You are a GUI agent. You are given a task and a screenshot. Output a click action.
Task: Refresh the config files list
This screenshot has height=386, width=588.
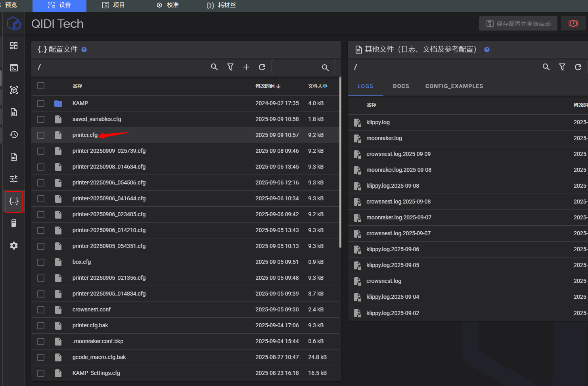tap(262, 67)
